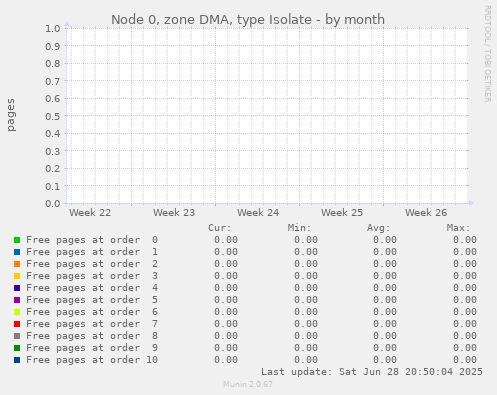Click the magenta order 5 color swatch
This screenshot has height=395, width=497.
point(17,300)
